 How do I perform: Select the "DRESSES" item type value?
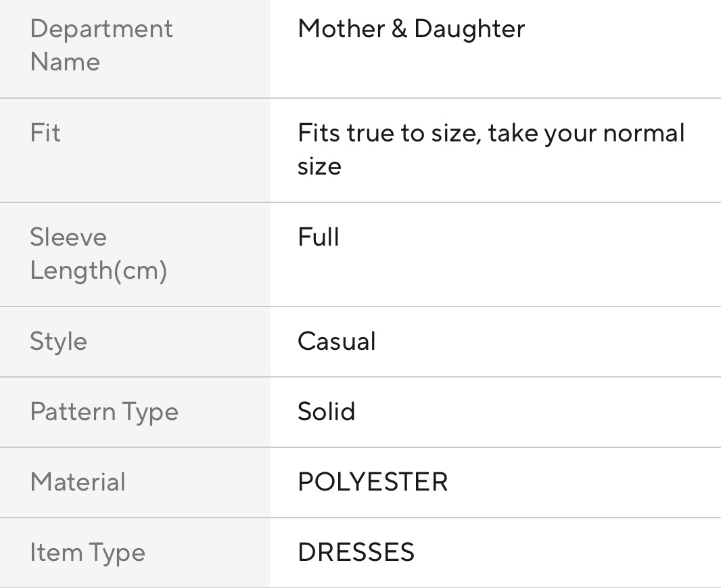tap(356, 553)
